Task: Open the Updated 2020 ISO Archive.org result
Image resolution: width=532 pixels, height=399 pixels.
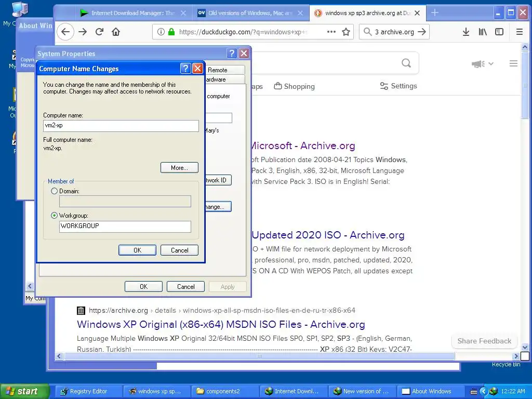Action: 328,235
